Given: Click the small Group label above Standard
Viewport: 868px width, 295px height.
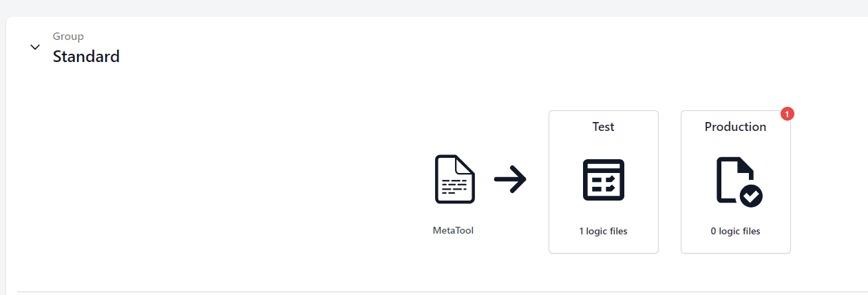Looking at the screenshot, I should (x=68, y=37).
